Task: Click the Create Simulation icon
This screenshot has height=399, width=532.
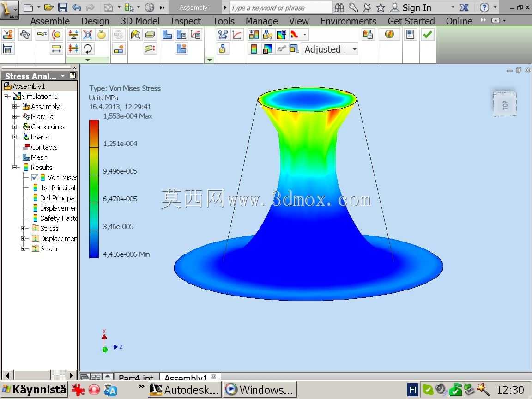Action: (7, 34)
